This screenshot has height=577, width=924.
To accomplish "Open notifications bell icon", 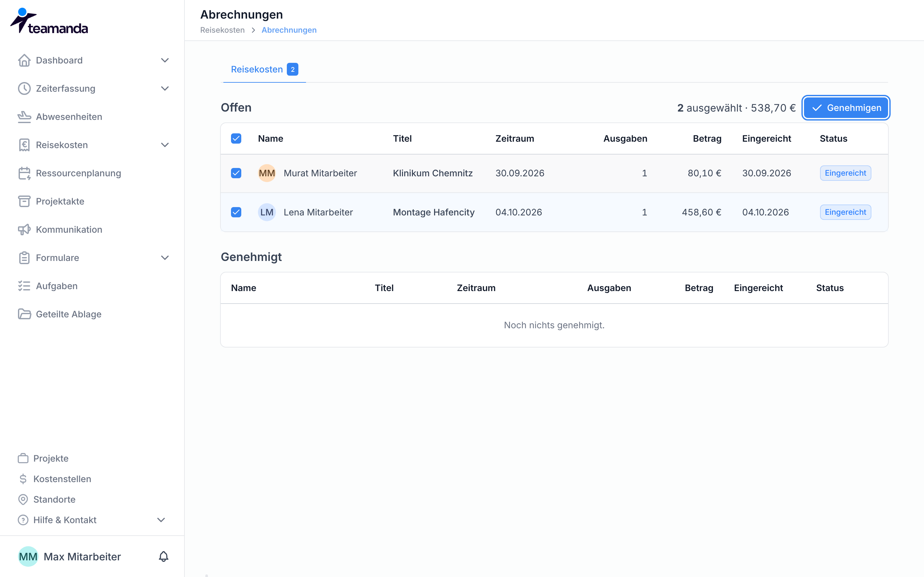I will pos(163,556).
